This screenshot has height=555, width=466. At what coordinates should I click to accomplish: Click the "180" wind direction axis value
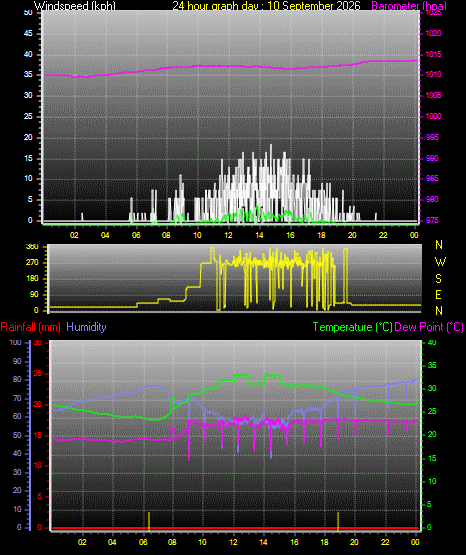[32, 278]
